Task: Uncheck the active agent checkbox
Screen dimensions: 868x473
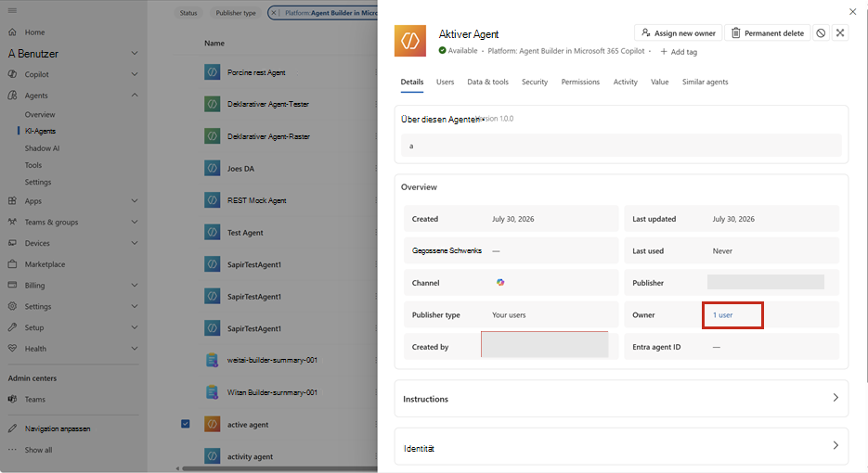Action: [186, 424]
